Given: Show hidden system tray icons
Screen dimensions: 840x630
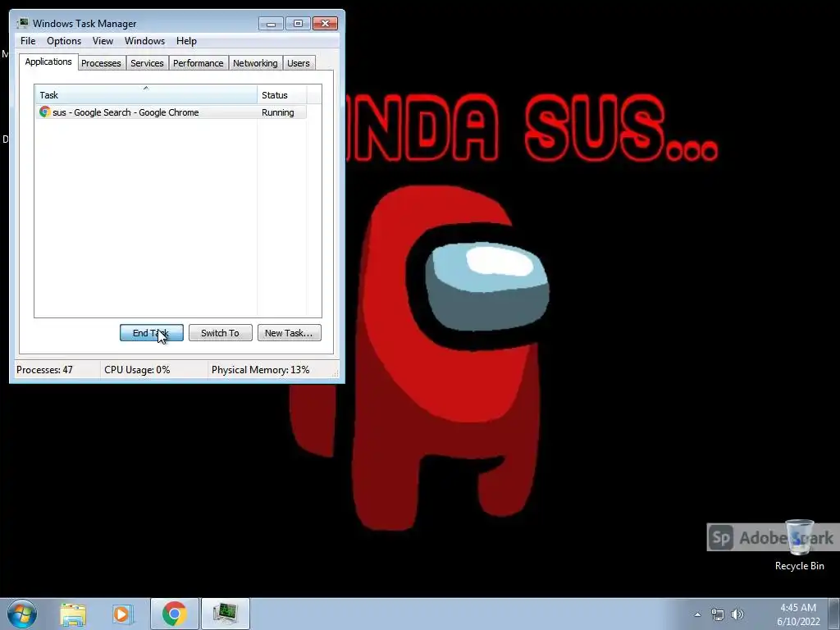Looking at the screenshot, I should tap(697, 614).
